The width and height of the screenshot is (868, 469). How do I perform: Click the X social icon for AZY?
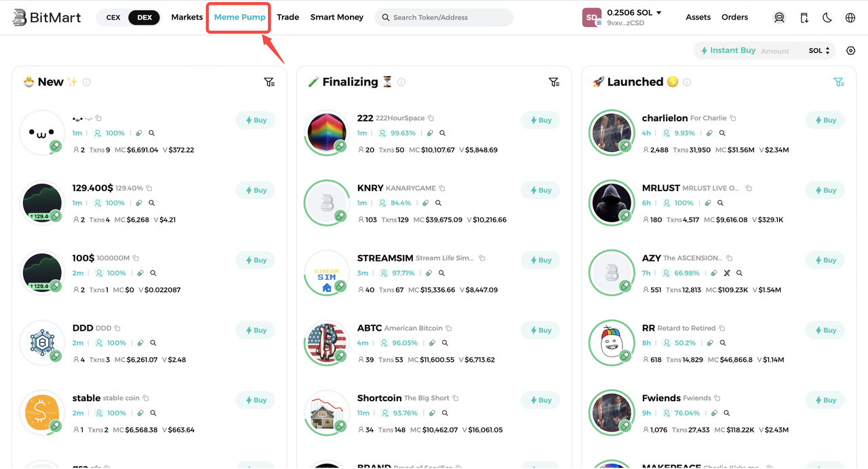(727, 273)
